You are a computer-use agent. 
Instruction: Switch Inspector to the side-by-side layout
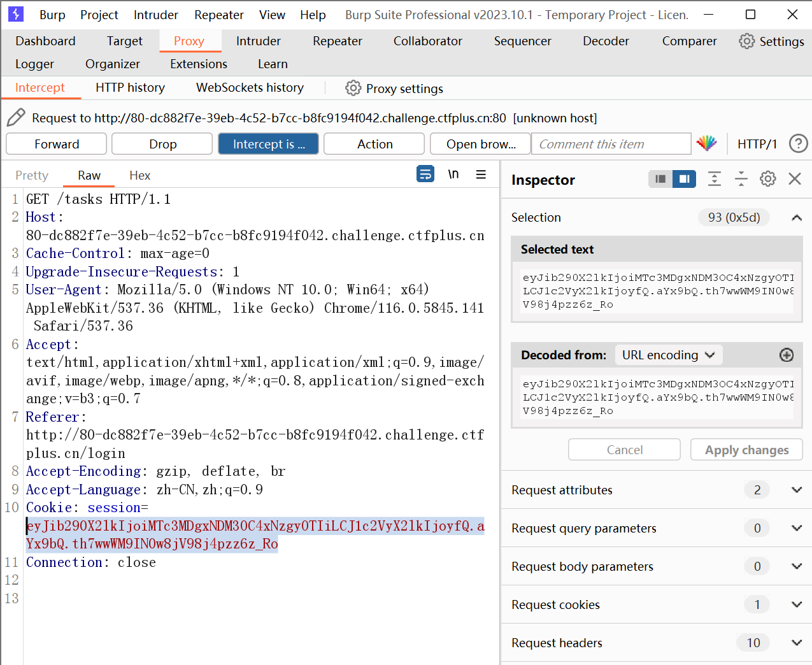(685, 179)
